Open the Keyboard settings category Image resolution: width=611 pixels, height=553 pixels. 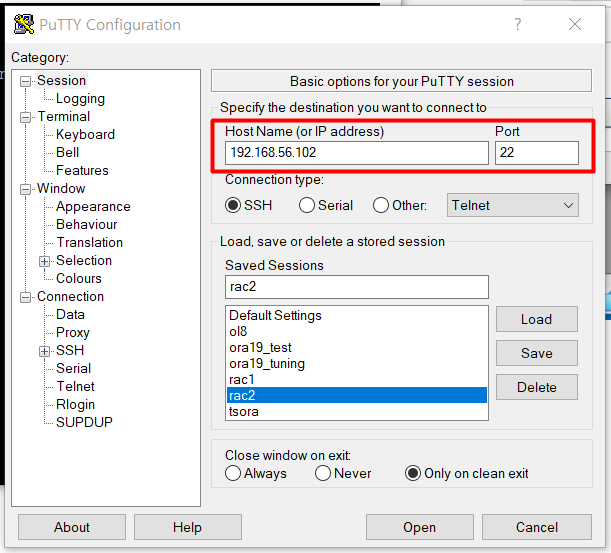[x=85, y=134]
